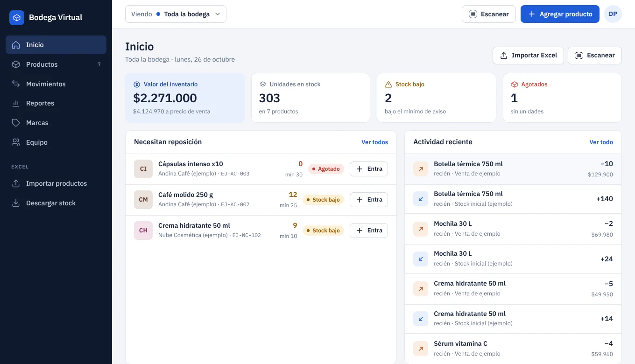Screen dimensions: 635x364
Task: Click Entra for Café molido 250 g
Action: click(369, 200)
